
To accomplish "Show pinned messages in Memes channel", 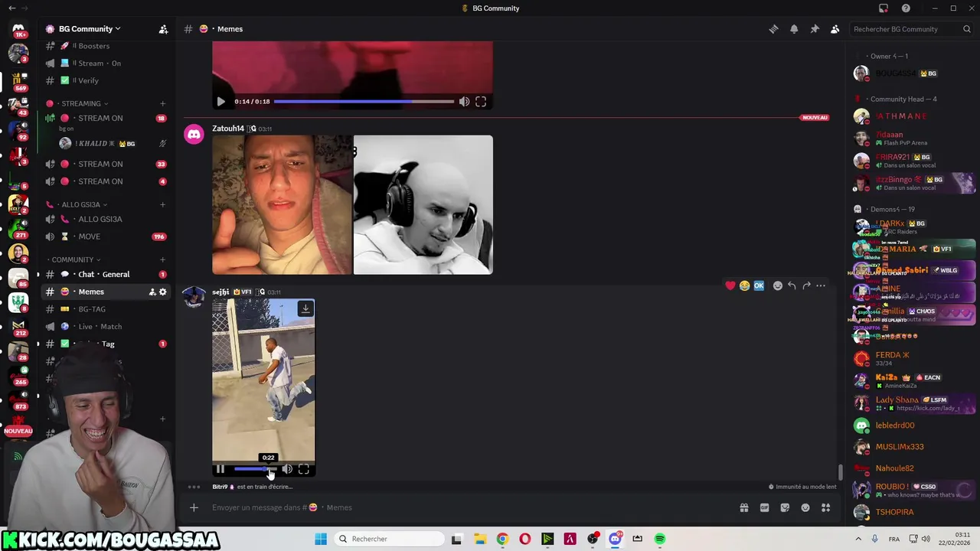I will [815, 29].
